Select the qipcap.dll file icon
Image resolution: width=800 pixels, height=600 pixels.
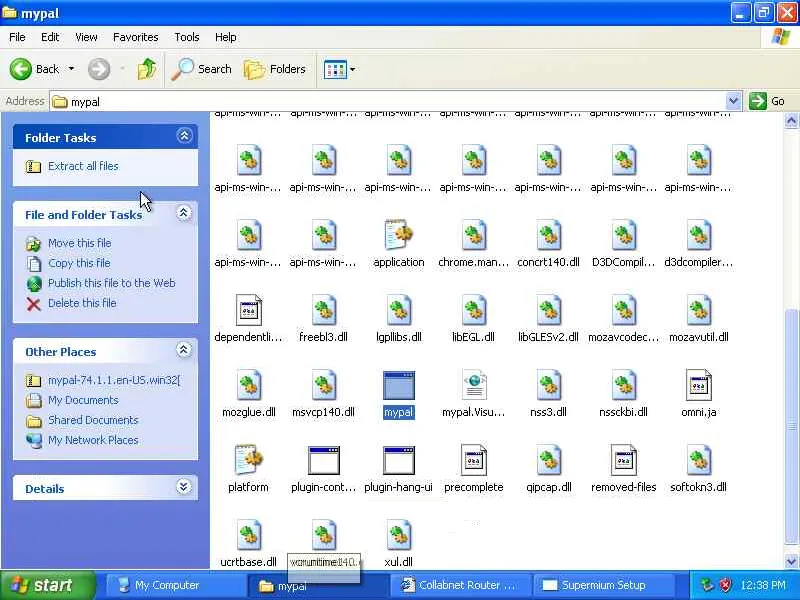point(548,460)
